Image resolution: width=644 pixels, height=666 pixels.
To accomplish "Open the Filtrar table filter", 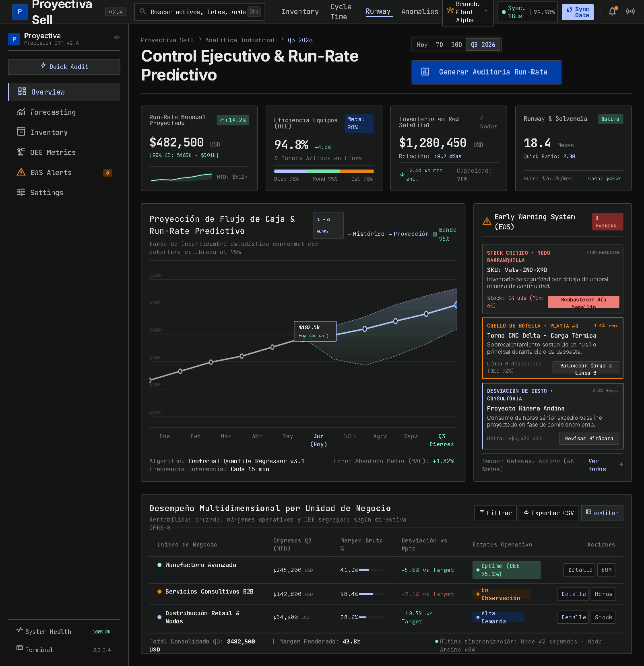I will tap(495, 513).
